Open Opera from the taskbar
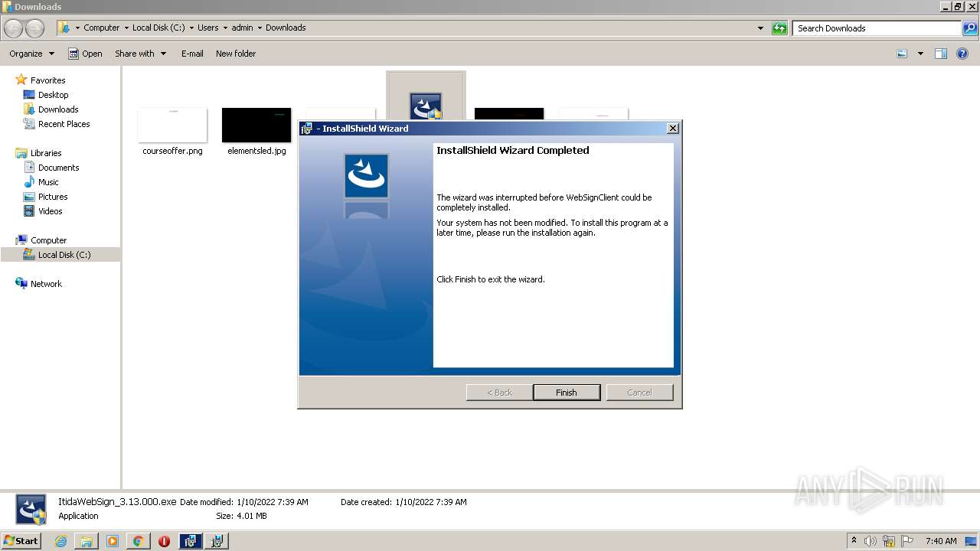 pyautogui.click(x=164, y=541)
